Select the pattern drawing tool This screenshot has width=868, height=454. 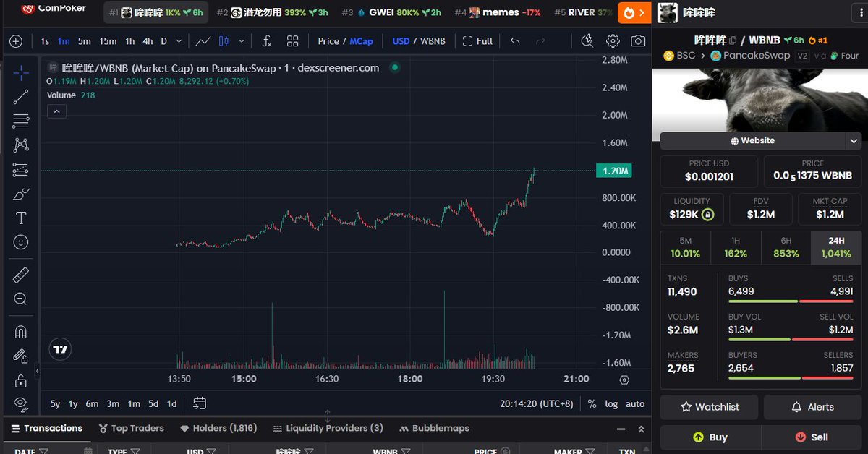(x=21, y=145)
